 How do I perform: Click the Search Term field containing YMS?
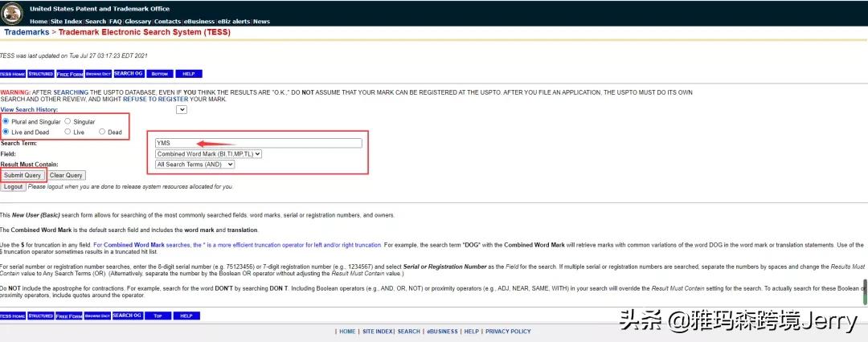tap(259, 143)
